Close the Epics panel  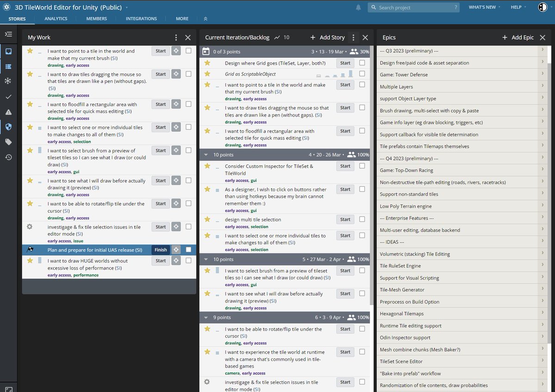[x=543, y=37]
